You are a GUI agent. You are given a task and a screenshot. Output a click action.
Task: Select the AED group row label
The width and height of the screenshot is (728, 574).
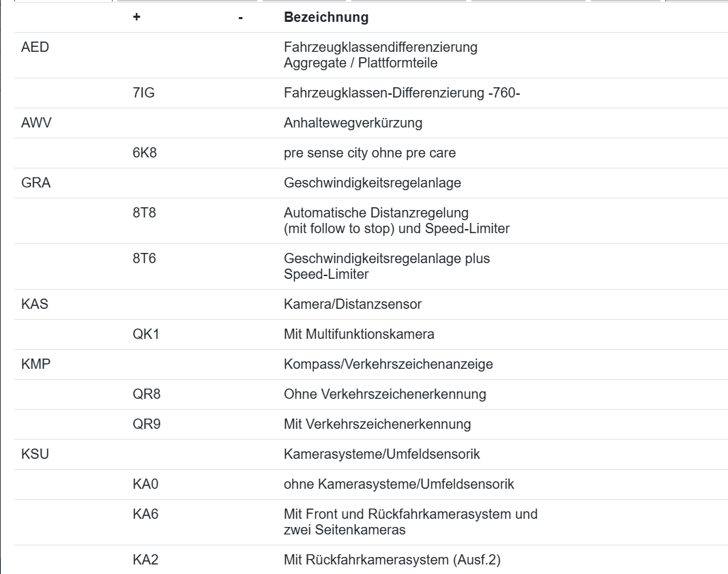tap(35, 48)
